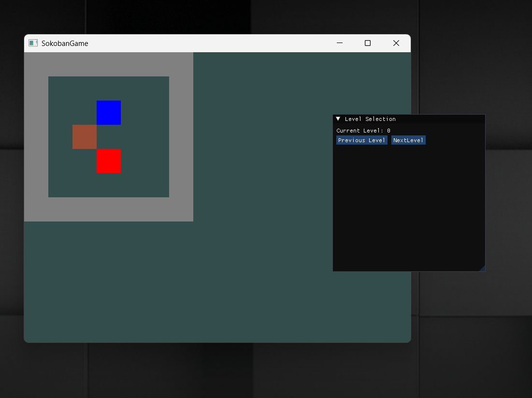Click the Previous Level button
Viewport: 532px width, 398px height.
coord(362,140)
